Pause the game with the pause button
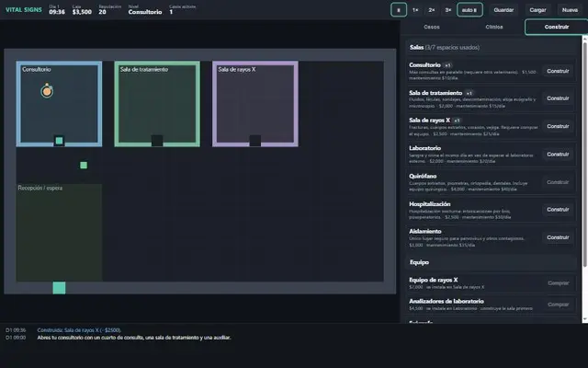 398,10
